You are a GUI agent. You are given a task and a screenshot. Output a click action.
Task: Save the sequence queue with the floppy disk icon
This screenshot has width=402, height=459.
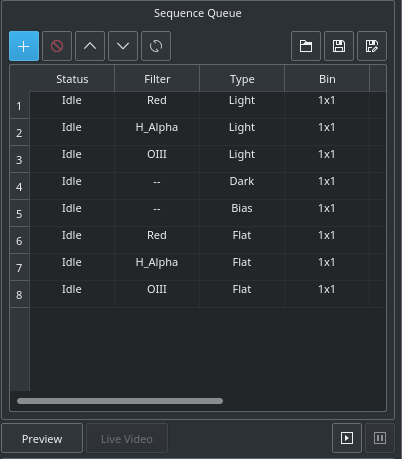(339, 46)
